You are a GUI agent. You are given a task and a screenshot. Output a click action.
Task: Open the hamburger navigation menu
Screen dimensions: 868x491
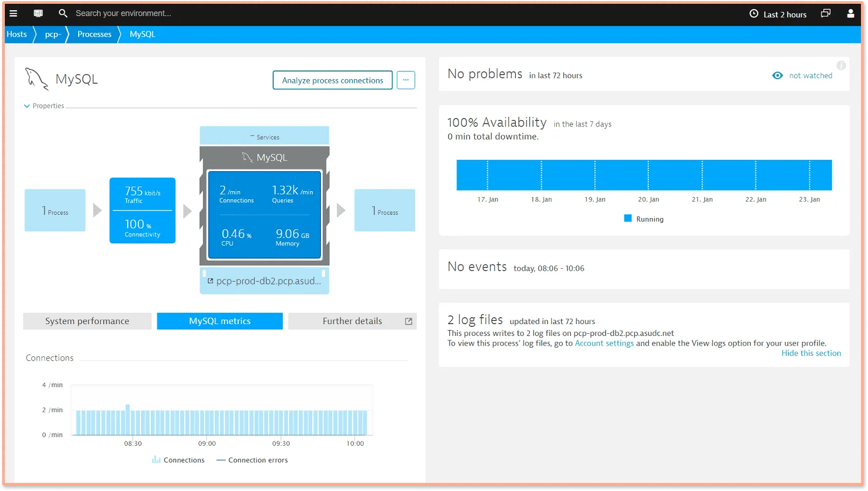13,13
